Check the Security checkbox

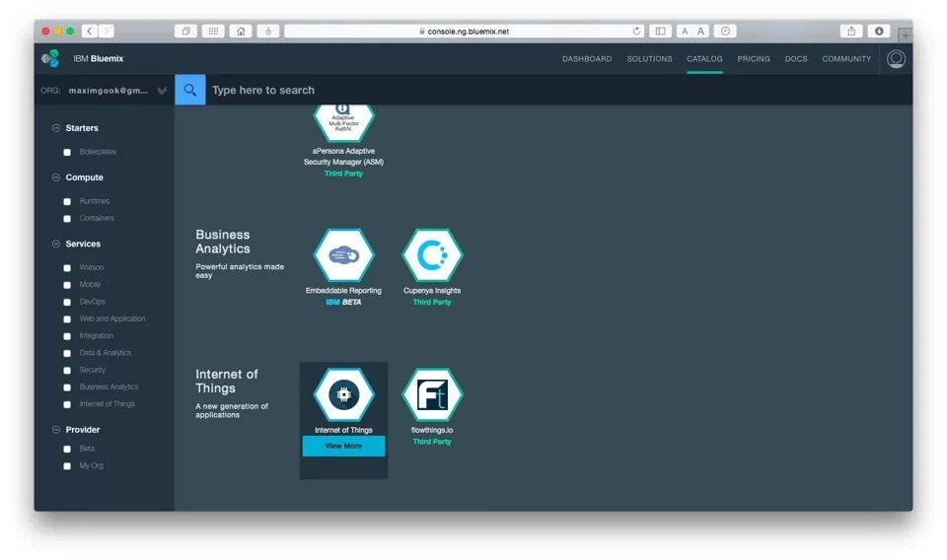pyautogui.click(x=67, y=371)
